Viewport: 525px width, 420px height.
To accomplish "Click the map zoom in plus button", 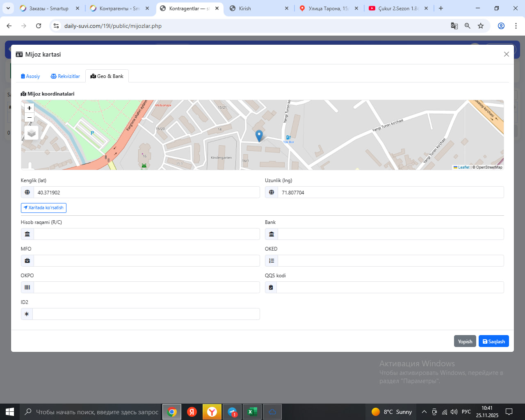I will tap(29, 108).
